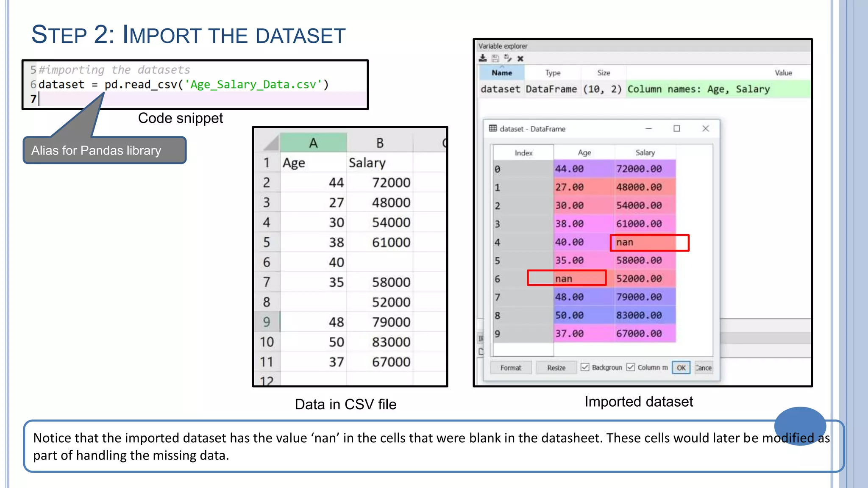Click the 'Age_Salary_Data.csv' string in the code
This screenshot has width=868, height=488.
click(253, 84)
